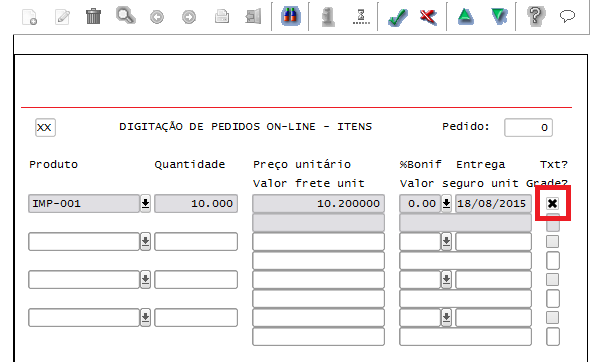Open Produto lookup arrow on third row
601x362 pixels.
coord(145,280)
